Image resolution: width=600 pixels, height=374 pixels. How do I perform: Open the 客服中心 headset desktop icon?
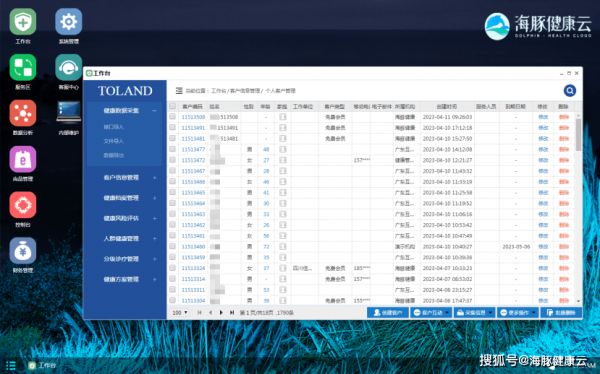(68, 67)
